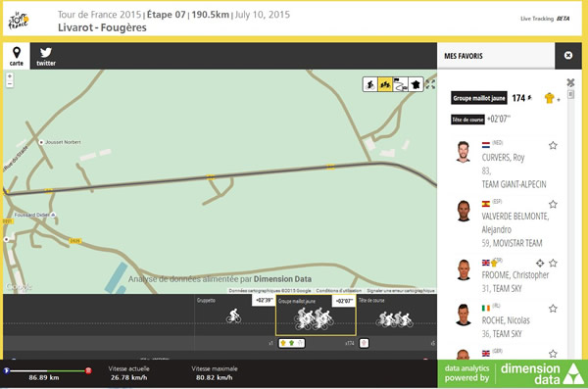Switch to the twitter tab

click(x=46, y=56)
